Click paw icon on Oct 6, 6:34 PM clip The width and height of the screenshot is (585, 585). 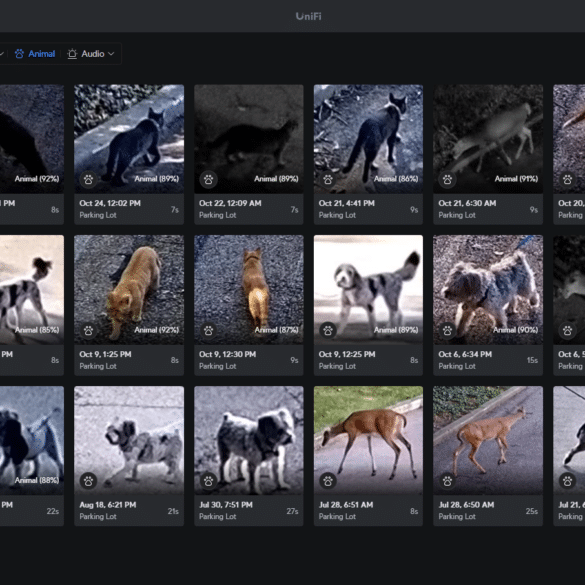(447, 330)
